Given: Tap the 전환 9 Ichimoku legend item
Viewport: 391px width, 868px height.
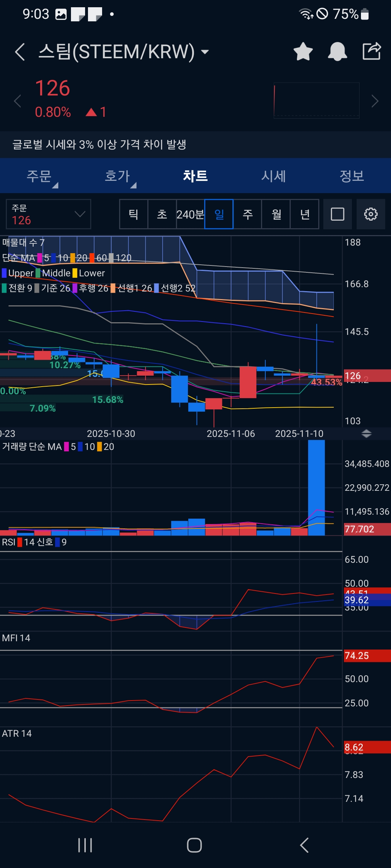Looking at the screenshot, I should 17,288.
